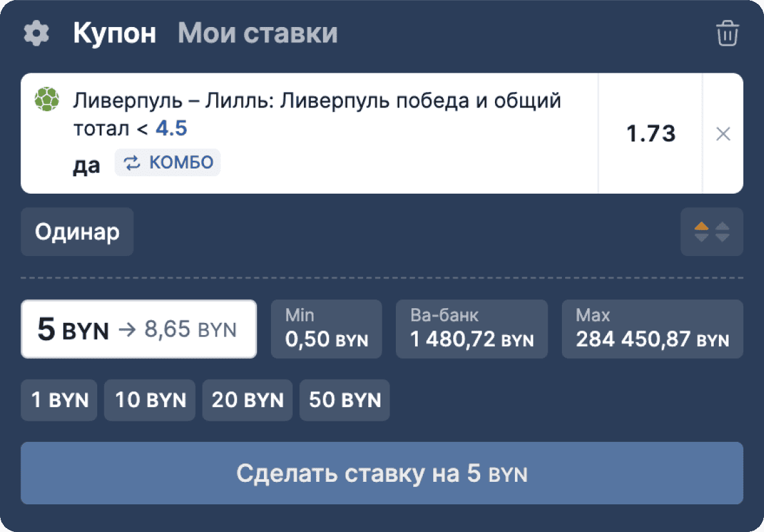Set stake to Max 284 450,87 BYN
The image size is (764, 532).
point(652,329)
